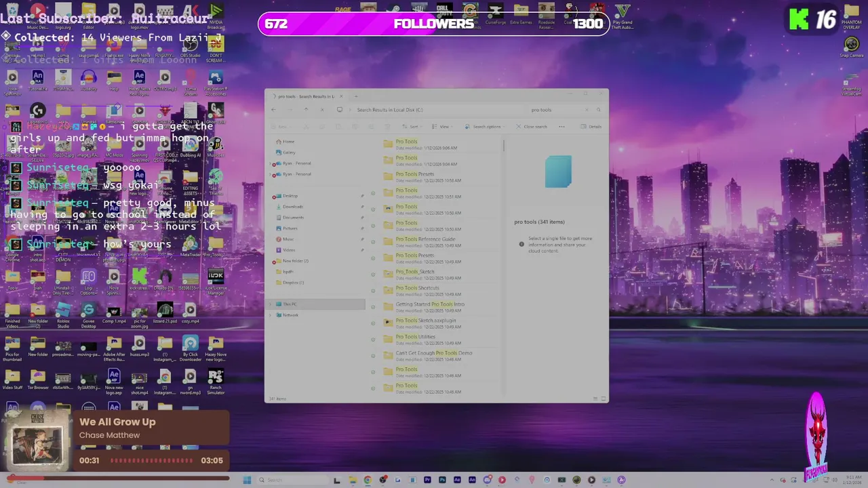Select Home in the navigation pane
The height and width of the screenshot is (488, 868).
click(x=285, y=142)
